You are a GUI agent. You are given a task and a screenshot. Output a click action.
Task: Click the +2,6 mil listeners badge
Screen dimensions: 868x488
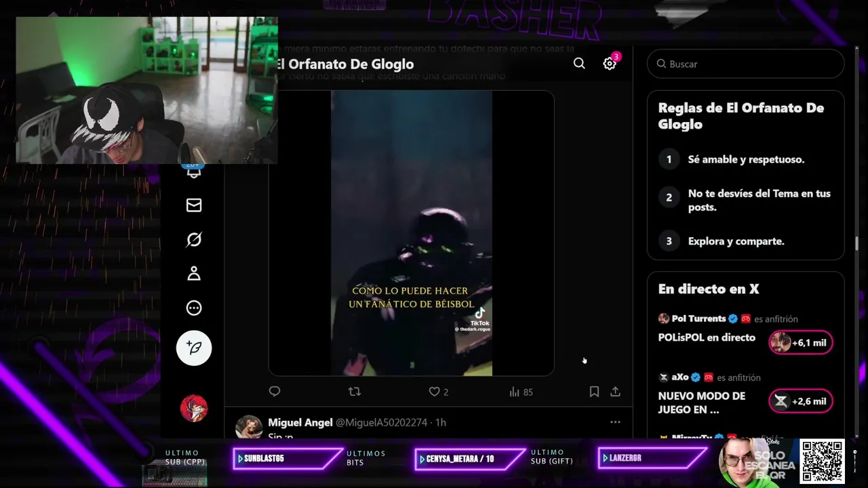(x=801, y=401)
